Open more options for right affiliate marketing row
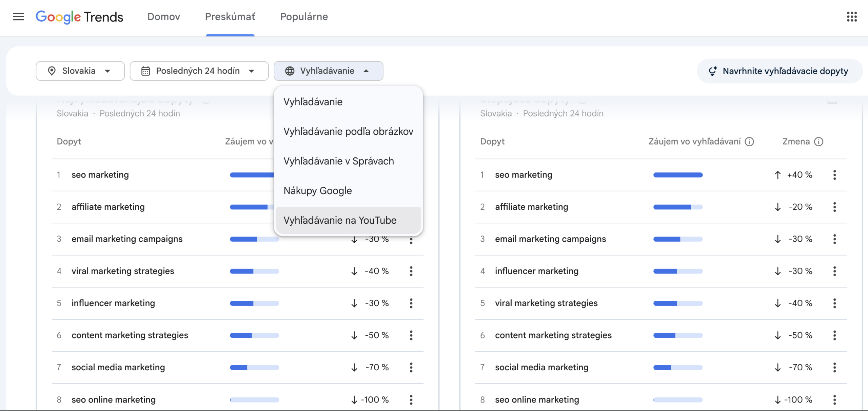The width and height of the screenshot is (868, 411). point(834,207)
